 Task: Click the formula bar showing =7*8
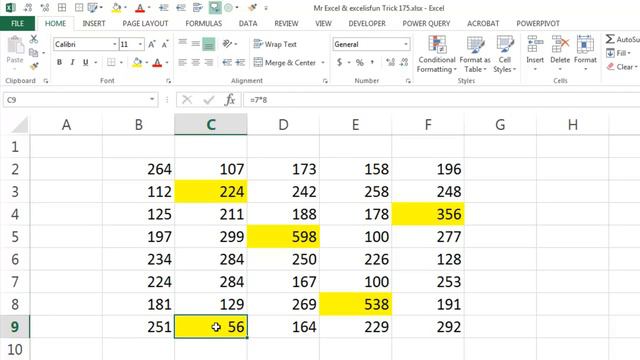pos(441,100)
